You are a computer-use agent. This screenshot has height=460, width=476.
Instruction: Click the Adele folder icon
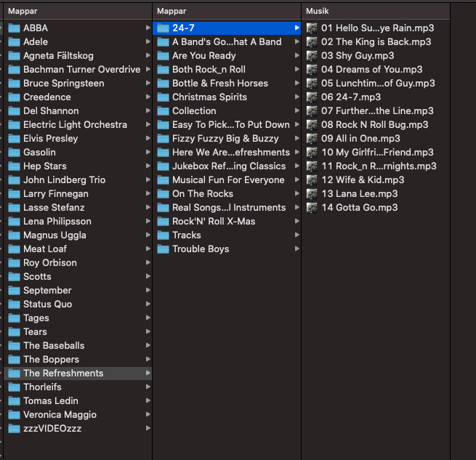point(14,42)
